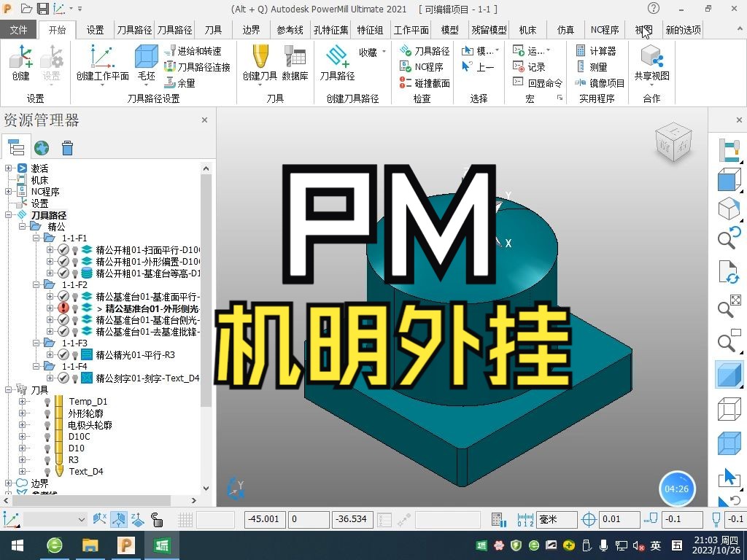This screenshot has height=560, width=747.
Task: Open Collision Section (碰撞截面)
Action: point(425,83)
